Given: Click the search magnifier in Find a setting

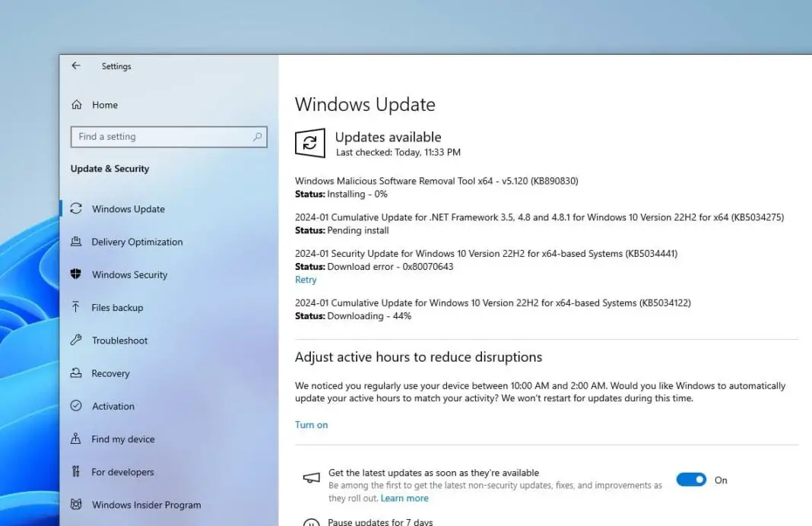Looking at the screenshot, I should coord(258,137).
